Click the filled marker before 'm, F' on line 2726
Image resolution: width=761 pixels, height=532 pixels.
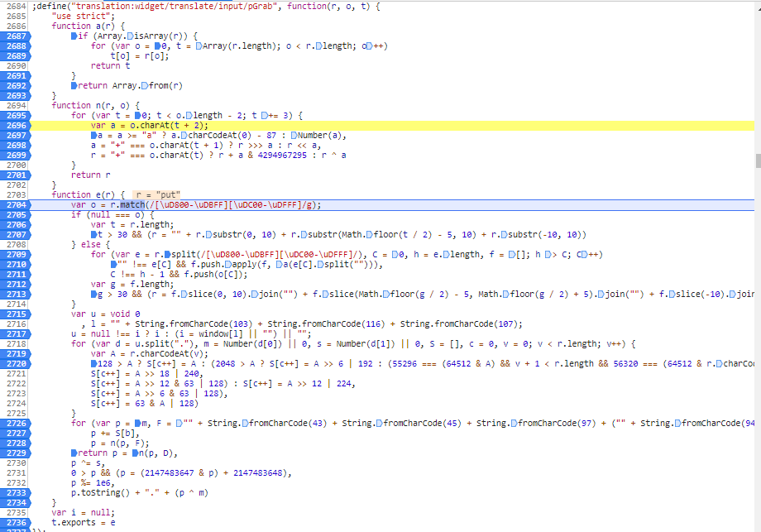point(138,424)
